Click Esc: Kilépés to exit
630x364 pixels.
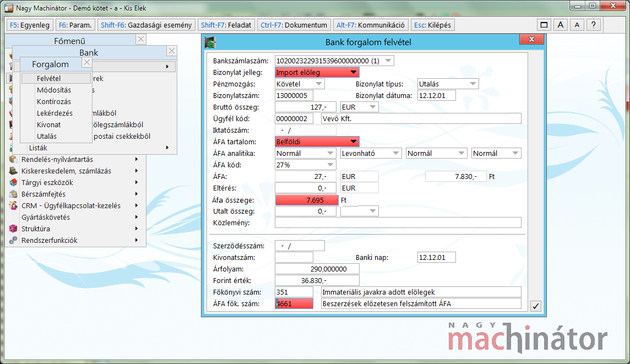[x=432, y=25]
